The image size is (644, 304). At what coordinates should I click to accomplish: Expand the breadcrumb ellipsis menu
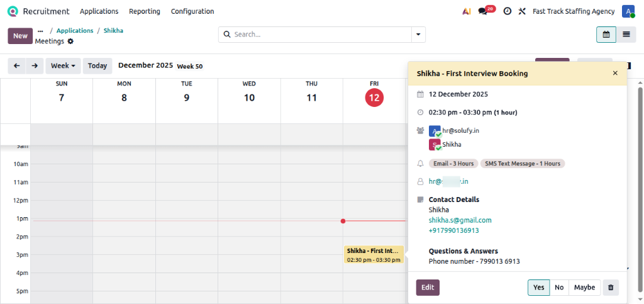[40, 30]
